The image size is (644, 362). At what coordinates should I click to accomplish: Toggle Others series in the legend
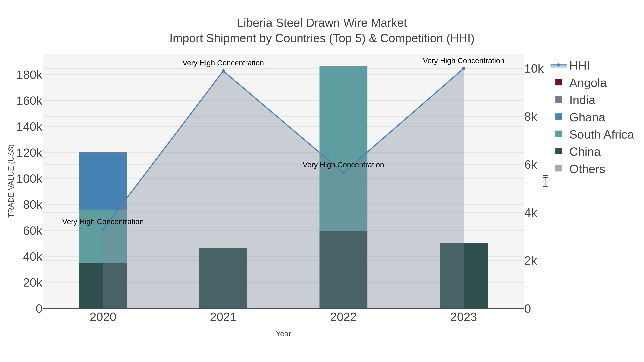point(580,169)
